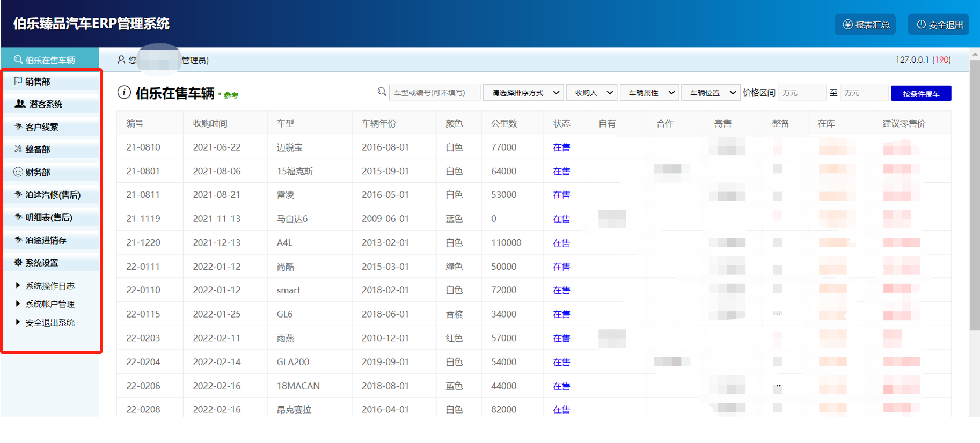The image size is (980, 443).
Task: Click the tools icon beside 整备部
Action: (18, 149)
